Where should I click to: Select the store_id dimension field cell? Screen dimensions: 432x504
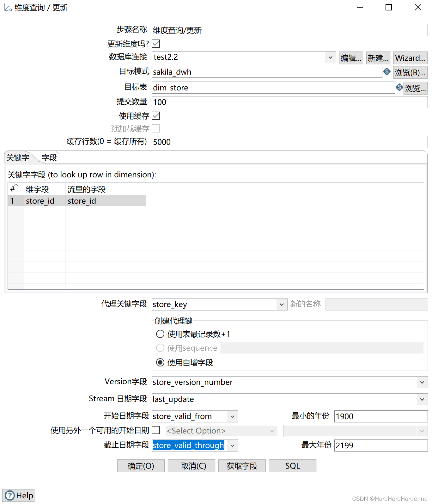pos(45,201)
